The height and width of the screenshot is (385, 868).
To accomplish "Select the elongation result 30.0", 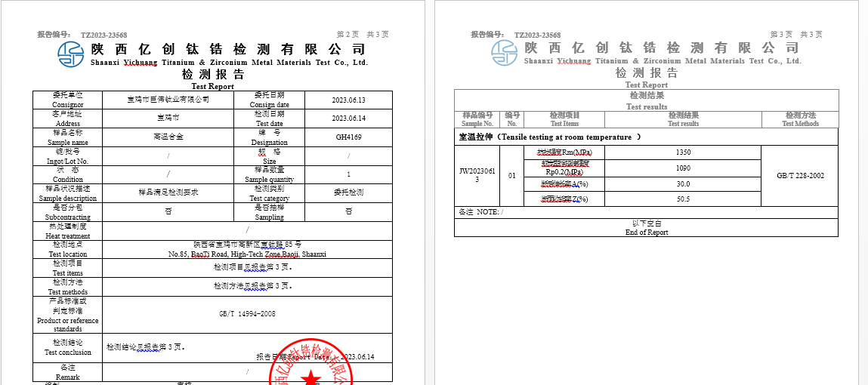I will (x=683, y=184).
